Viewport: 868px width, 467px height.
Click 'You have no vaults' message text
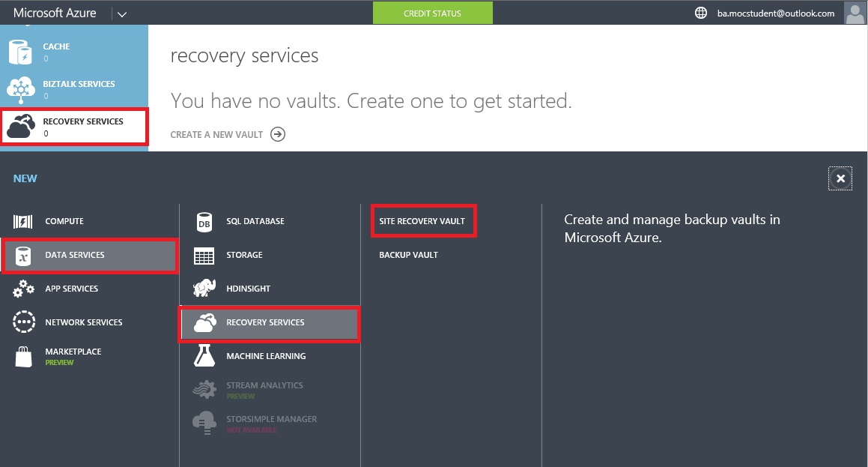pos(371,101)
